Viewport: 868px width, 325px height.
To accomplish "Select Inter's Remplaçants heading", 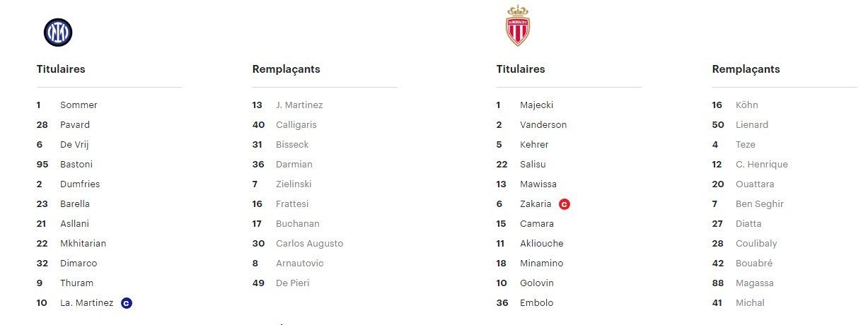I will tap(286, 69).
